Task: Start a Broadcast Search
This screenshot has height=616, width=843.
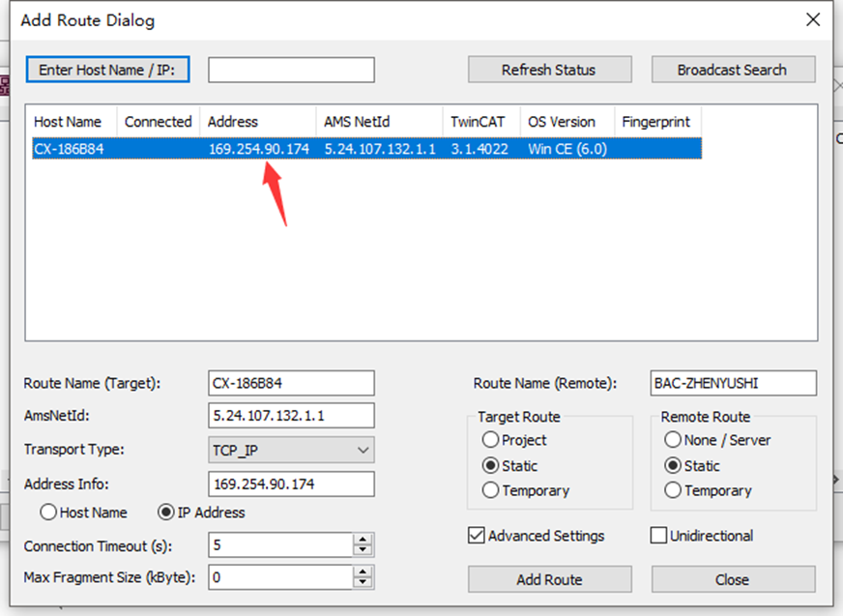Action: coord(734,70)
